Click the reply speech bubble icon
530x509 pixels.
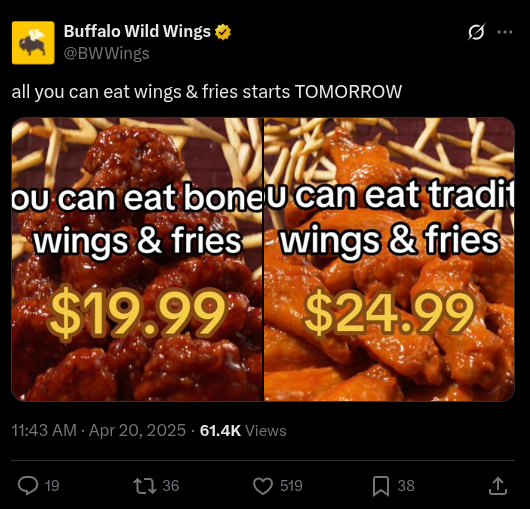coord(28,486)
